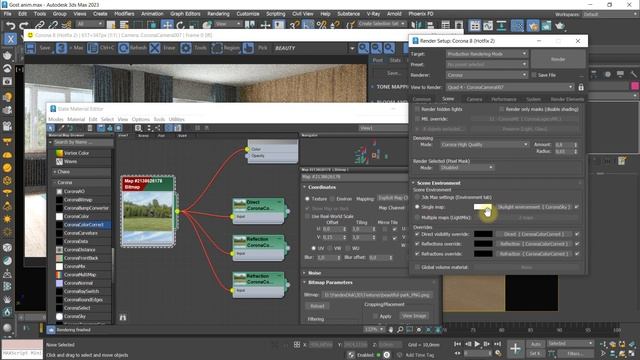Click the Render button in Render Setup
The height and width of the screenshot is (360, 640).
click(558, 59)
